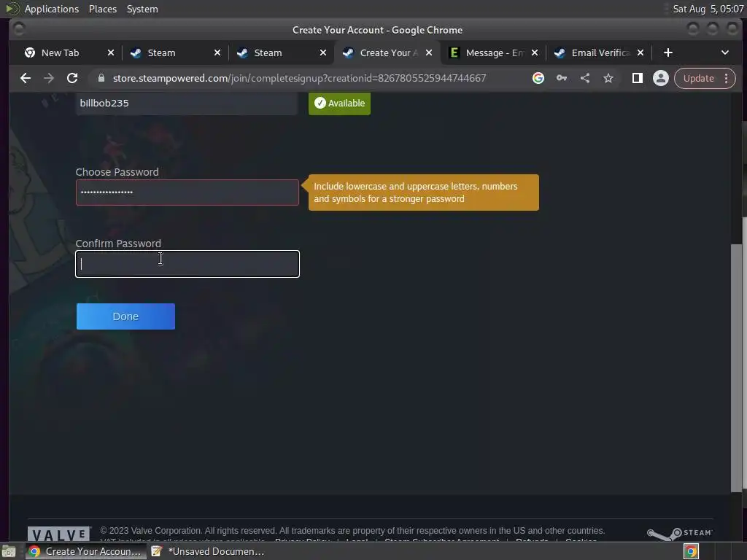
Task: Expand the tab search dropdown
Action: click(725, 52)
